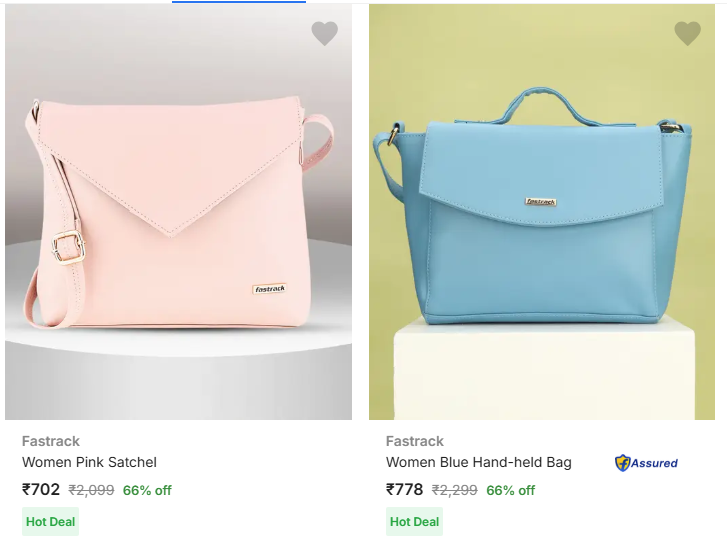This screenshot has height=544, width=727.
Task: Click the Fastrack logo plate on pink bag
Action: (270, 289)
